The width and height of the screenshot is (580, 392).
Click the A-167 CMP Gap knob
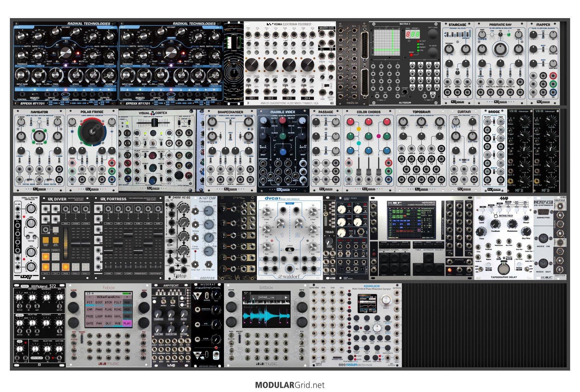208,251
